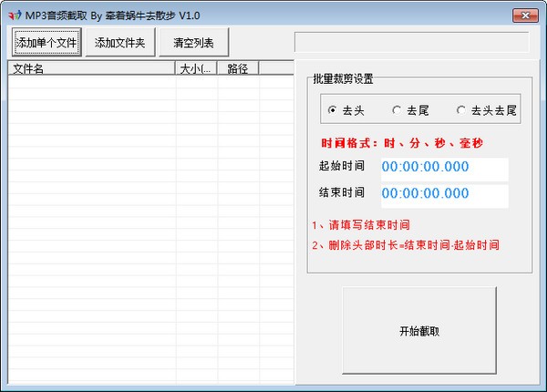Click the status box above batch settings
Image resolution: width=547 pixels, height=392 pixels.
[411, 42]
